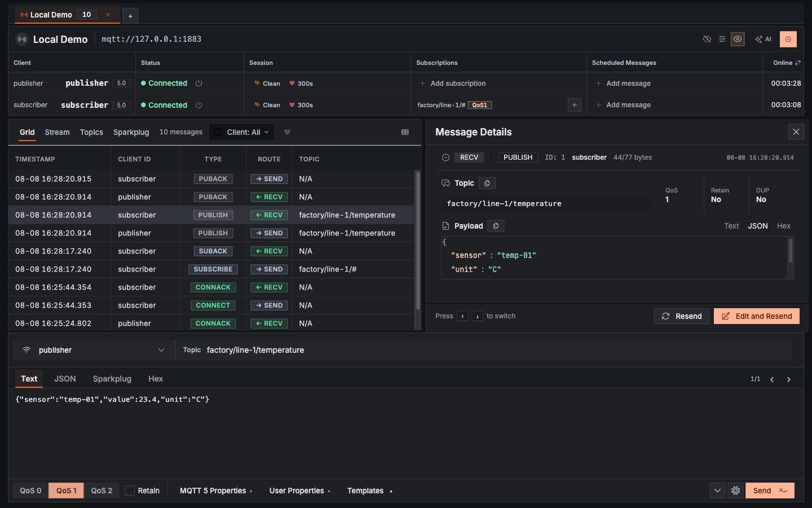Toggle power for the subscriber client
The width and height of the screenshot is (812, 508).
tap(199, 105)
